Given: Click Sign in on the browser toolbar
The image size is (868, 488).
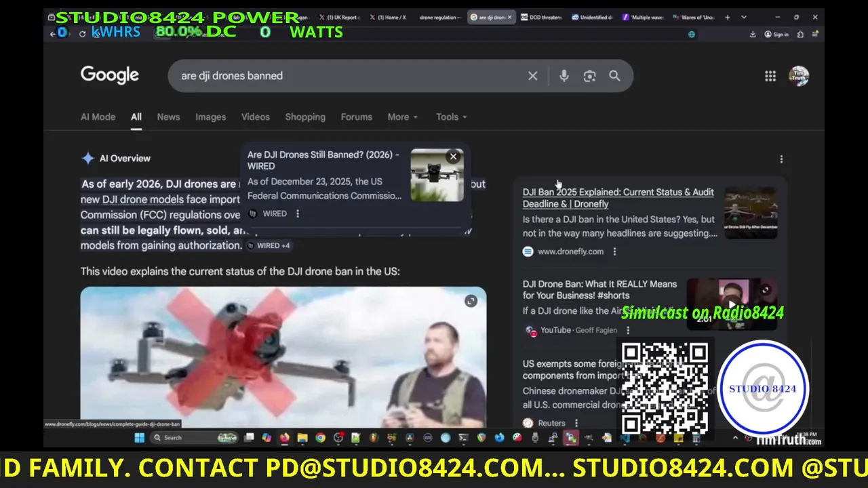Looking at the screenshot, I should tap(776, 34).
